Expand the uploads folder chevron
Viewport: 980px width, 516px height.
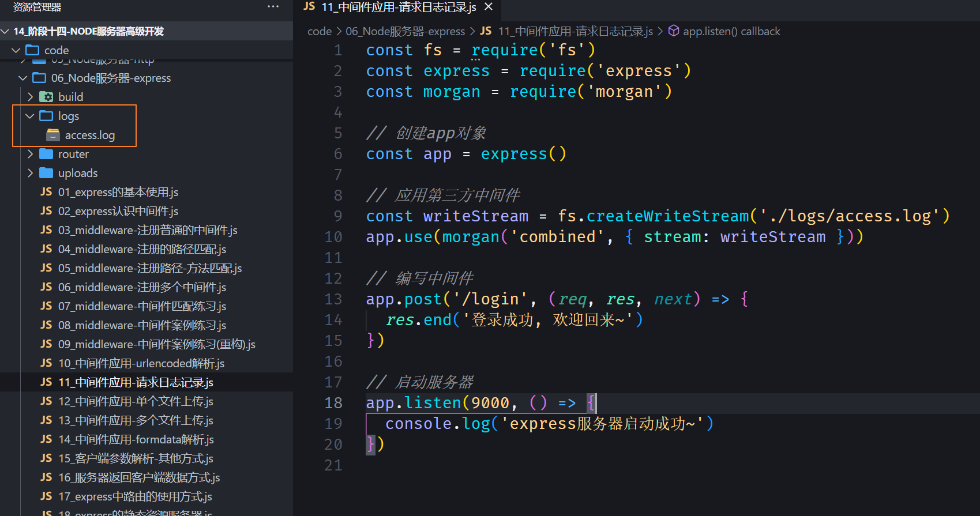pos(30,173)
